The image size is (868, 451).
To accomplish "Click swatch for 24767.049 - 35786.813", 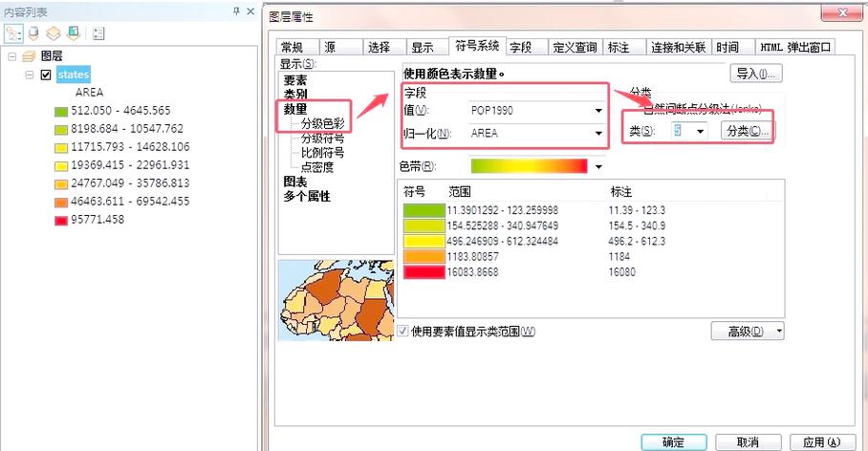I will [61, 184].
